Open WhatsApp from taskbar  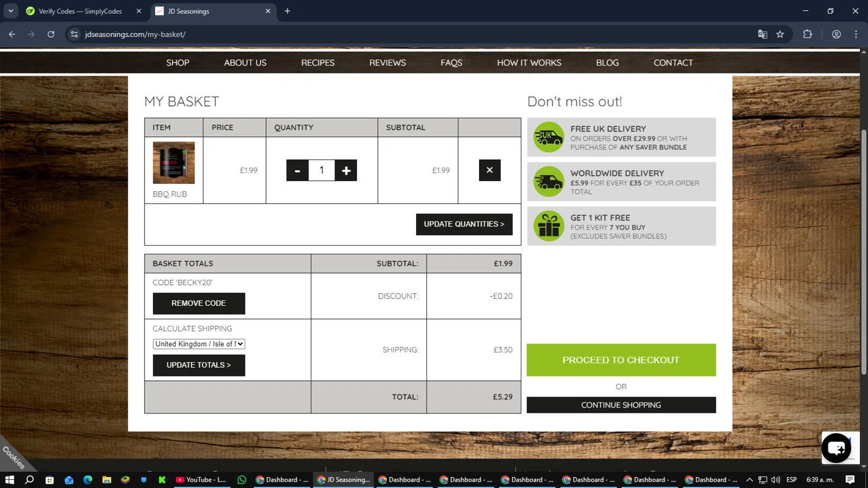click(x=242, y=480)
